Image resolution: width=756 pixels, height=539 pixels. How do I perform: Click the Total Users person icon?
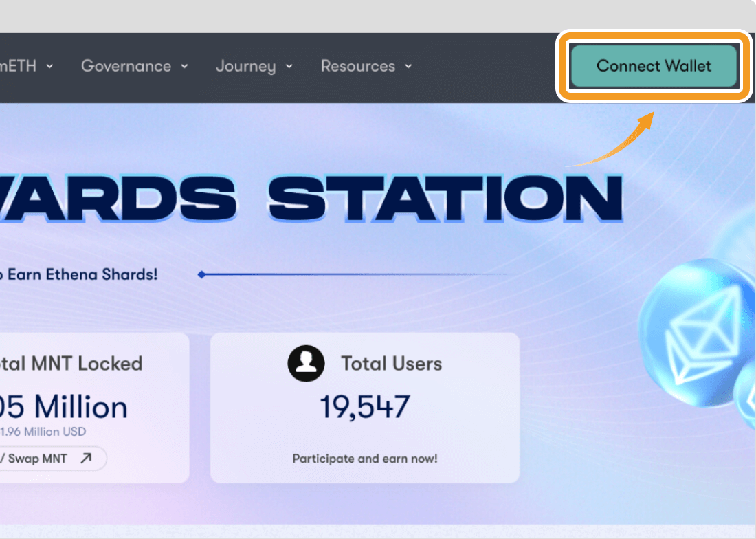click(x=306, y=364)
